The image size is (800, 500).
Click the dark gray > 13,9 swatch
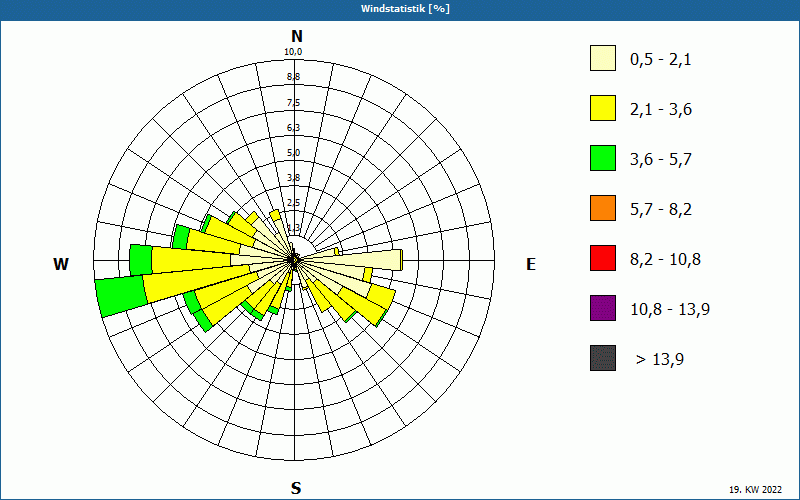tap(603, 358)
